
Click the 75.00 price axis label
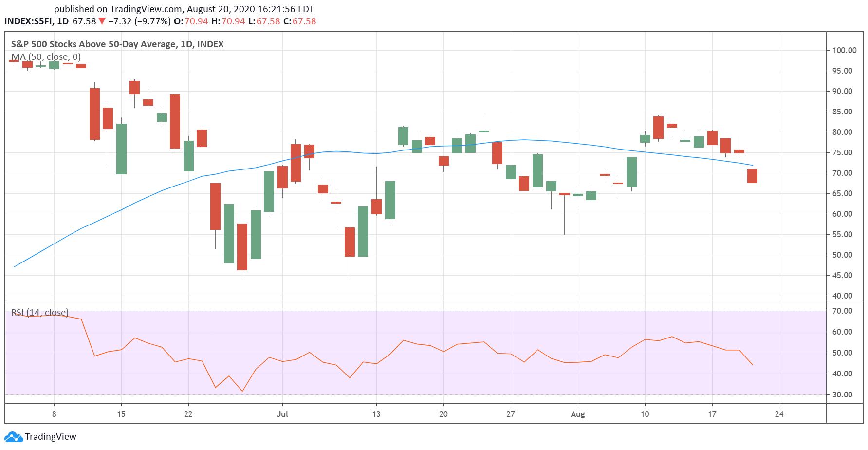(x=843, y=152)
